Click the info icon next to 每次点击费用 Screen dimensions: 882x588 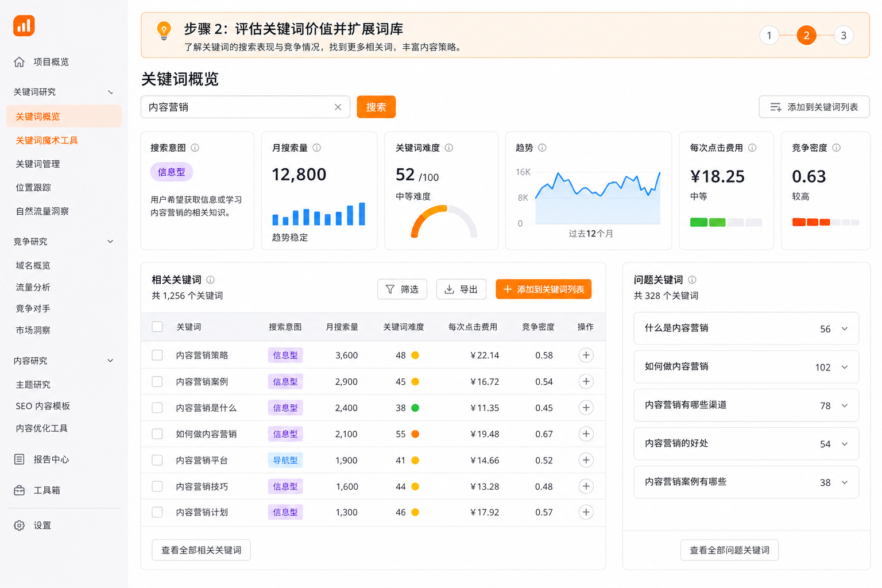pyautogui.click(x=752, y=148)
